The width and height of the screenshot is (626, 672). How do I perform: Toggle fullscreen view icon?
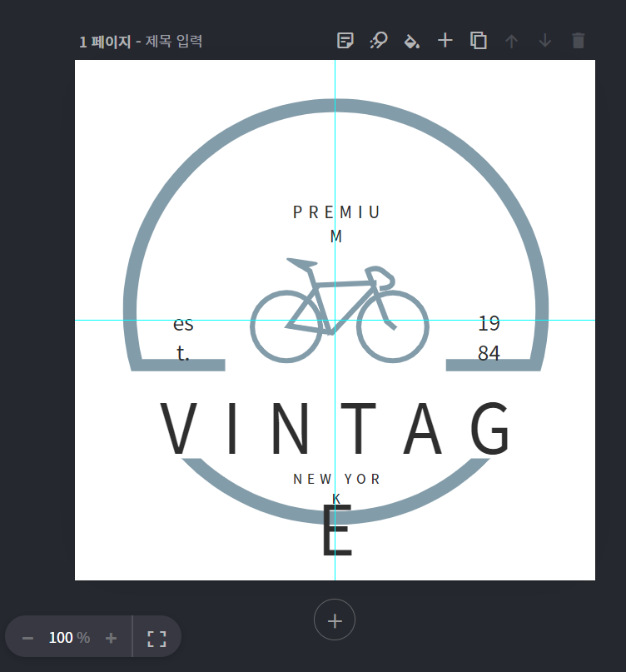coord(156,639)
